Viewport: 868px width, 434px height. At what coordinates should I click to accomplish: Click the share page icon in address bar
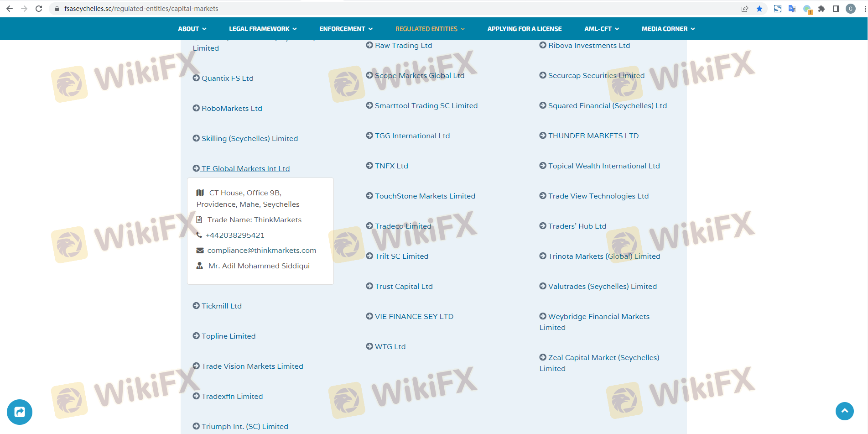point(745,9)
